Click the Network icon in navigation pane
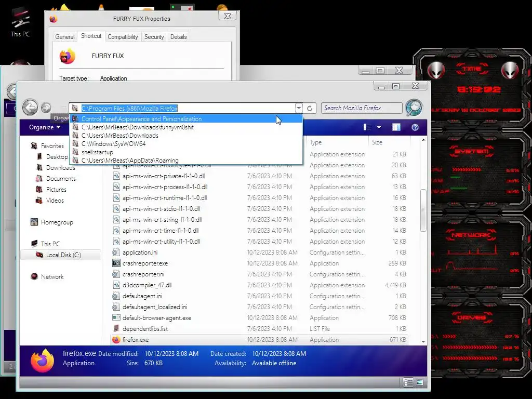Screen dimensions: 532x399 [x=34, y=276]
